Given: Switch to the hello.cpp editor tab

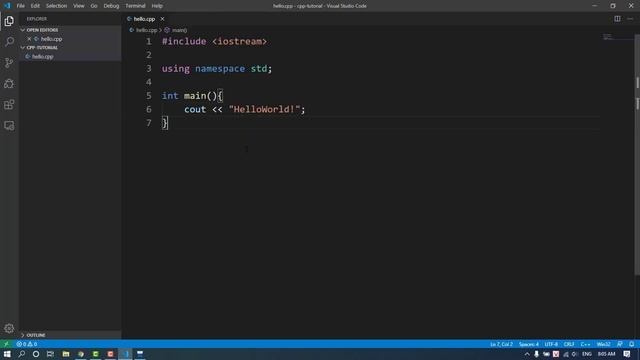Looking at the screenshot, I should (144, 19).
